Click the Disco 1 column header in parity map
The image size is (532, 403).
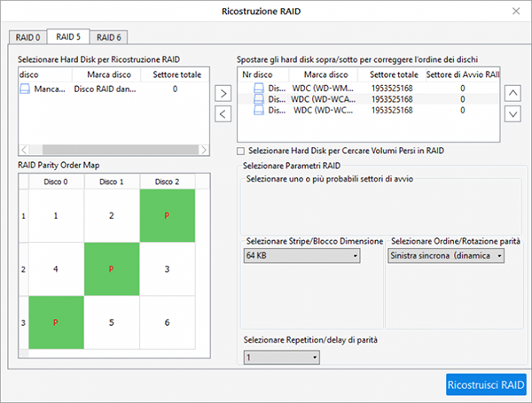pyautogui.click(x=112, y=182)
